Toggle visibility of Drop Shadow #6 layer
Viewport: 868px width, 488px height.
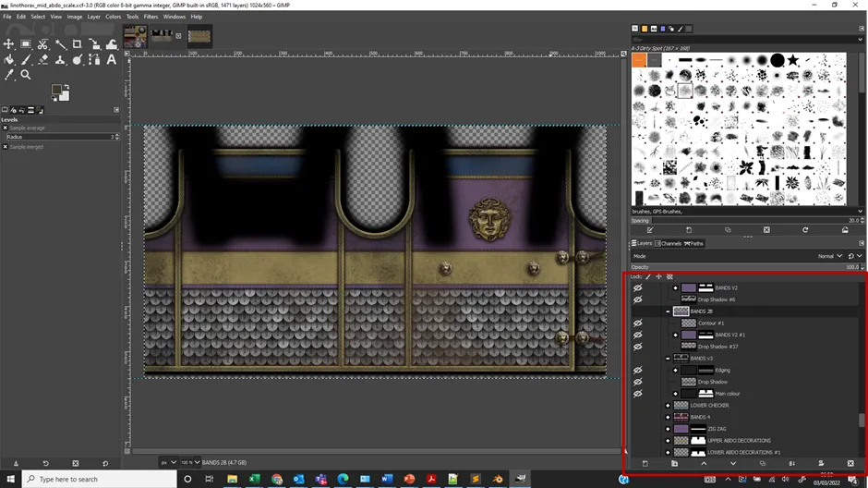638,299
